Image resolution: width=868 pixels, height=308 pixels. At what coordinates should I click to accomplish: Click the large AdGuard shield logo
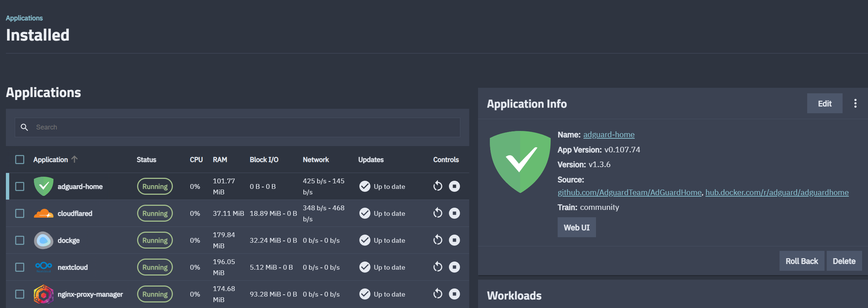[x=520, y=162]
